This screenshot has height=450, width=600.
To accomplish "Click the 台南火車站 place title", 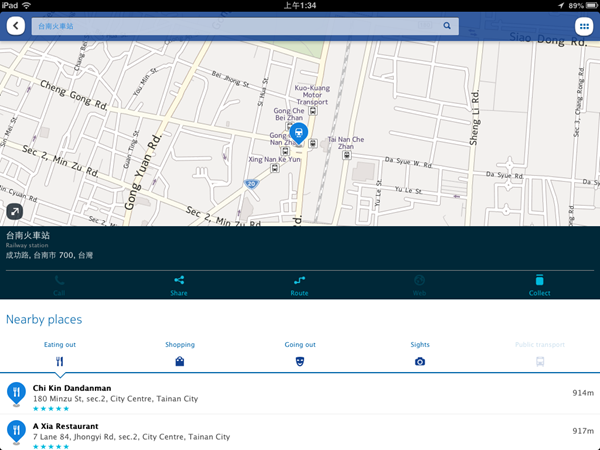I will tap(28, 235).
